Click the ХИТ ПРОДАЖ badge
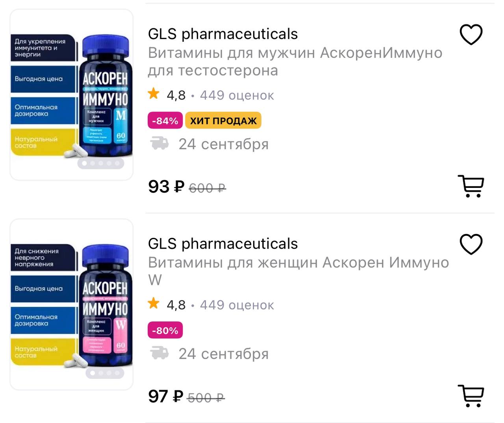This screenshot has height=423, width=504. click(223, 121)
